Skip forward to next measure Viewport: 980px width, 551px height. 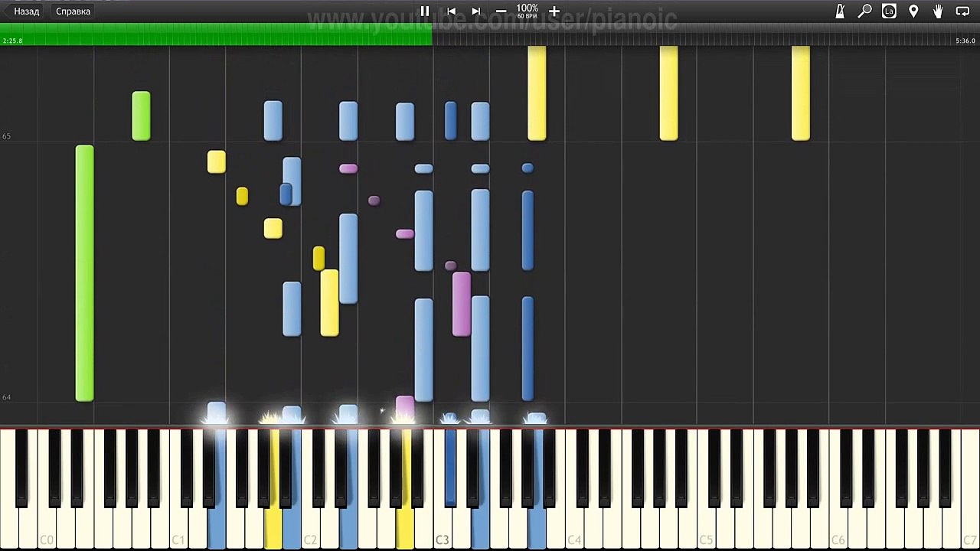475,11
